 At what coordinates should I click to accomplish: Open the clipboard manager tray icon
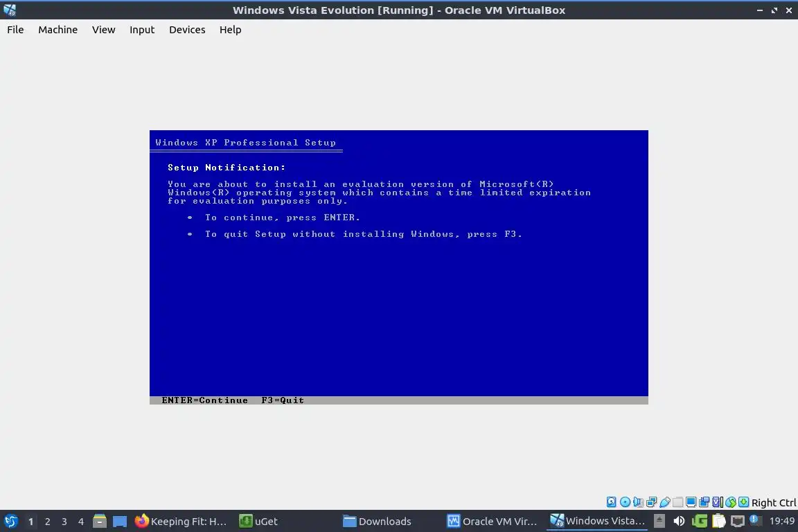[x=718, y=521]
